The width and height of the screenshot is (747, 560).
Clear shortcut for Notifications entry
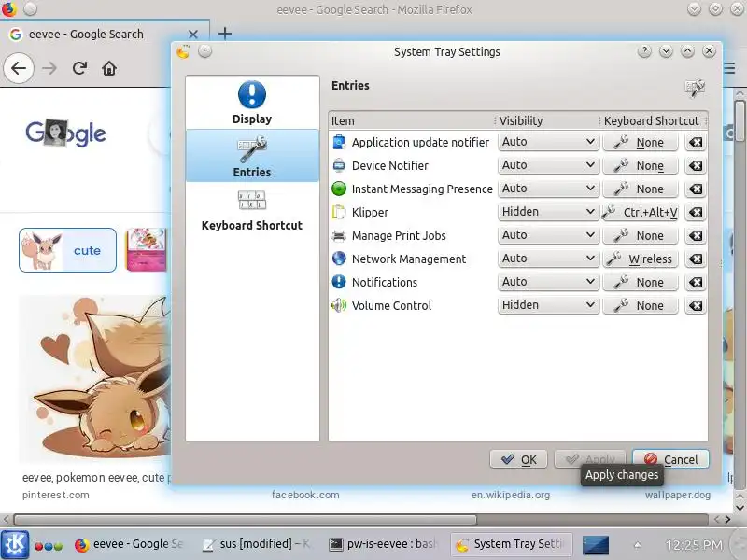tap(696, 283)
